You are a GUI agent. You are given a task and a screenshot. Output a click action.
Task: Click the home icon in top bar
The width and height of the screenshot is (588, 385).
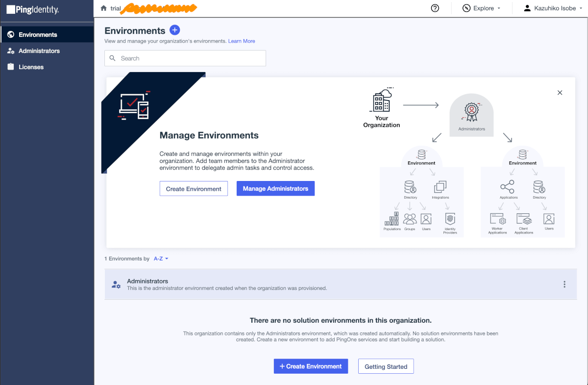(103, 8)
